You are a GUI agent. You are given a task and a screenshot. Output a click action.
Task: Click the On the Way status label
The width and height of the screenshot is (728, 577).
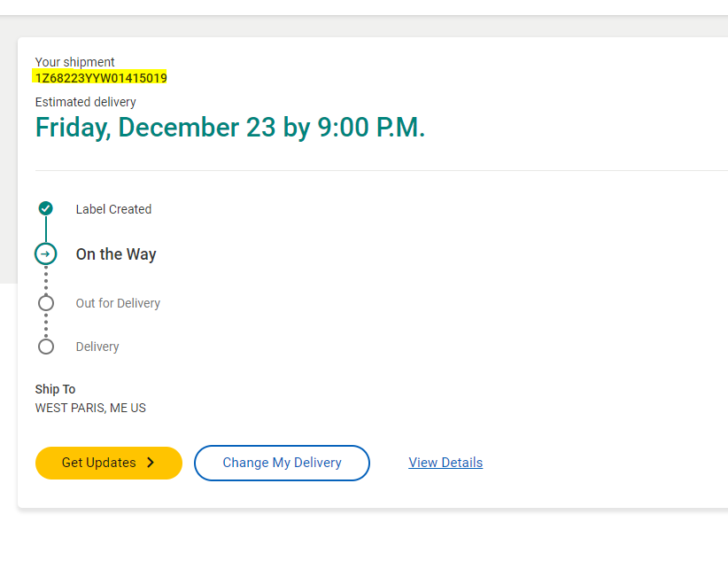click(116, 254)
